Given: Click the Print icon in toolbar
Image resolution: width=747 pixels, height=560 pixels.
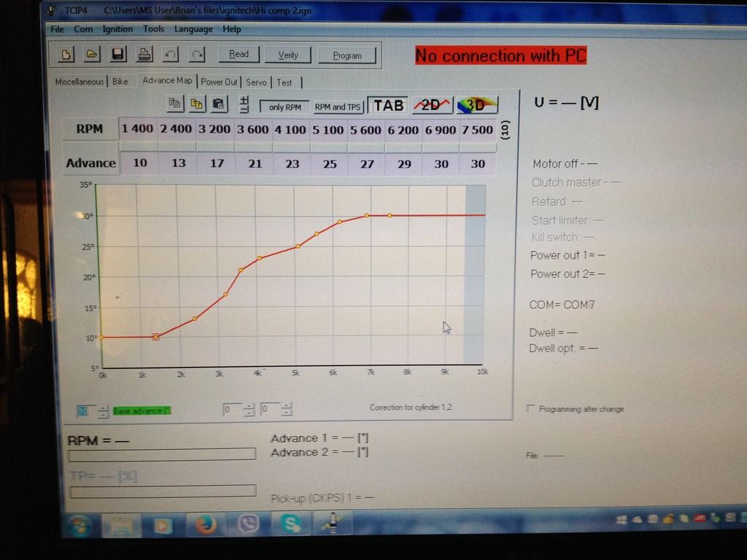Looking at the screenshot, I should point(144,54).
